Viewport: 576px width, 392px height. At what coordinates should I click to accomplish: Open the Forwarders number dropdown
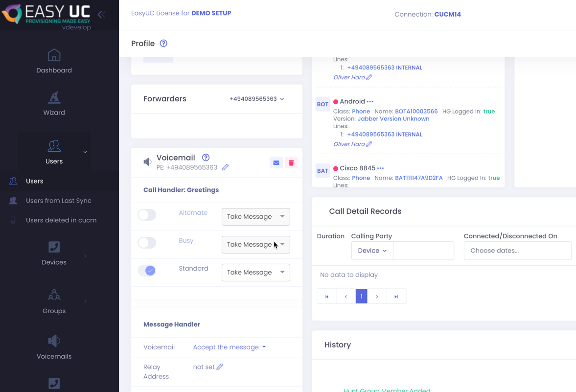click(x=256, y=99)
